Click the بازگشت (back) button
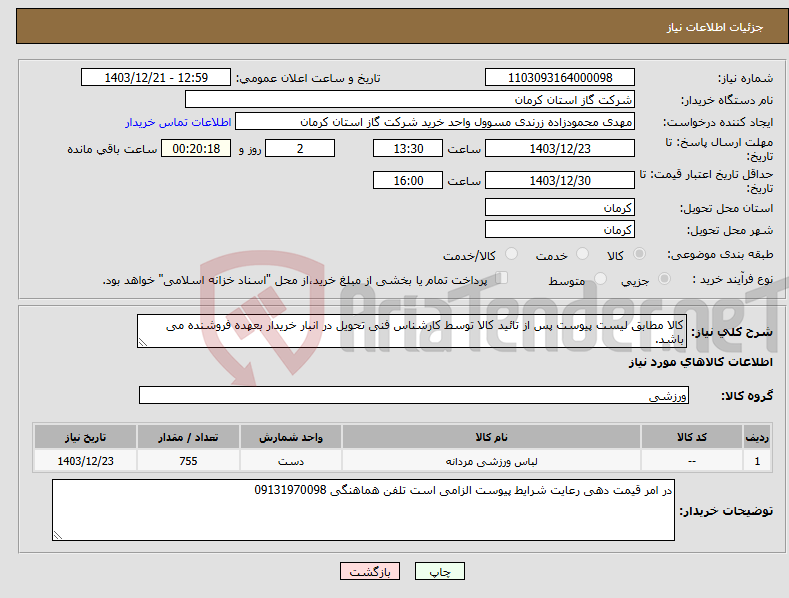 pyautogui.click(x=370, y=571)
